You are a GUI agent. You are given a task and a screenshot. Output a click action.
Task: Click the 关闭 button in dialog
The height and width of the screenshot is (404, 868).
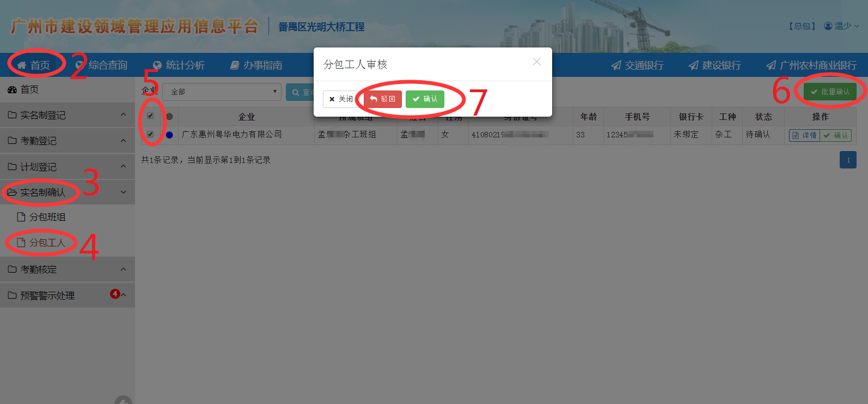[341, 99]
